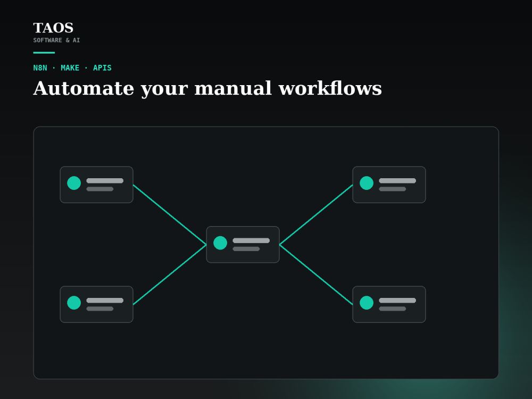Viewport: 532px width, 399px height.
Task: Select the top-right workflow node card
Action: [x=389, y=185]
